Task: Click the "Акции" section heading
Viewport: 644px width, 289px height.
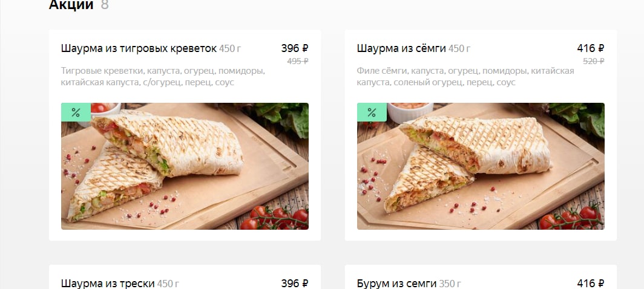Action: [x=71, y=5]
